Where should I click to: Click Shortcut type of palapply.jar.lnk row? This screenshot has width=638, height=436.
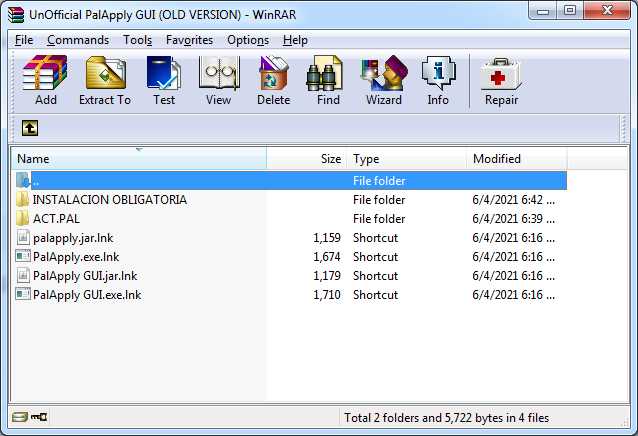[375, 238]
